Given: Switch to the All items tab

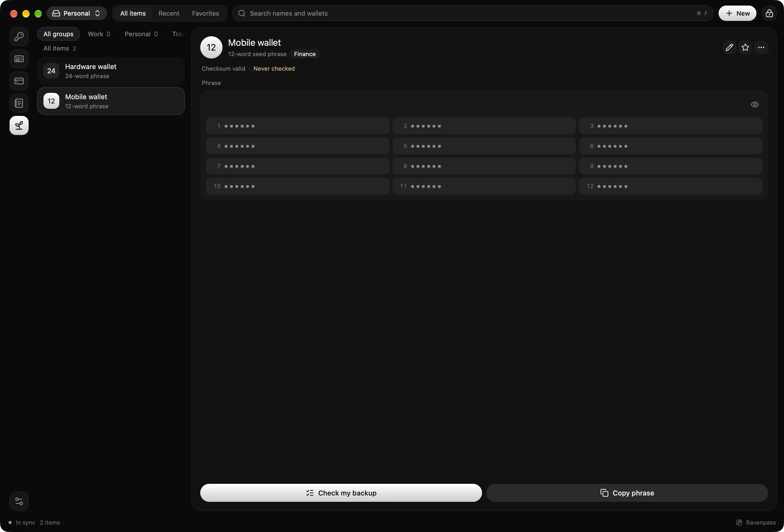Looking at the screenshot, I should coord(133,13).
